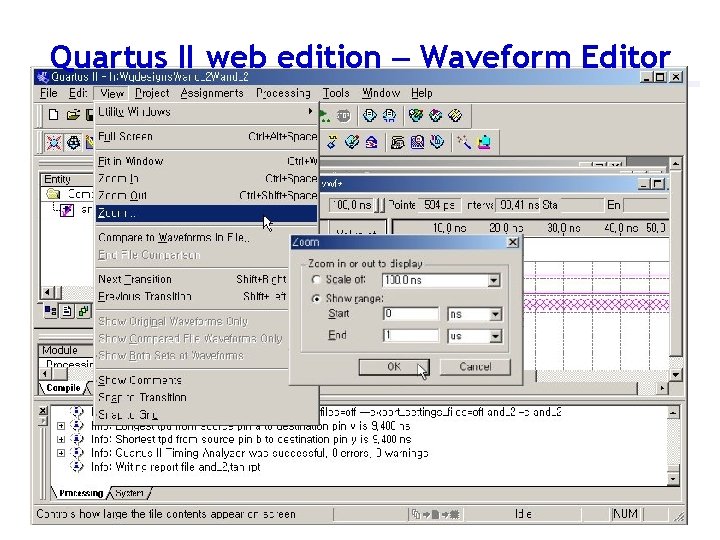
Task: Click the messages panel scroll-up arrow
Action: click(673, 412)
